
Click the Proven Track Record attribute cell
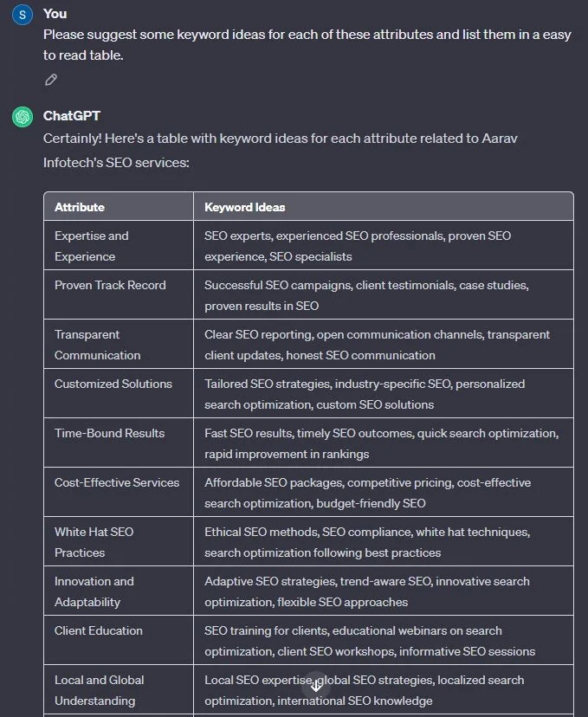119,295
